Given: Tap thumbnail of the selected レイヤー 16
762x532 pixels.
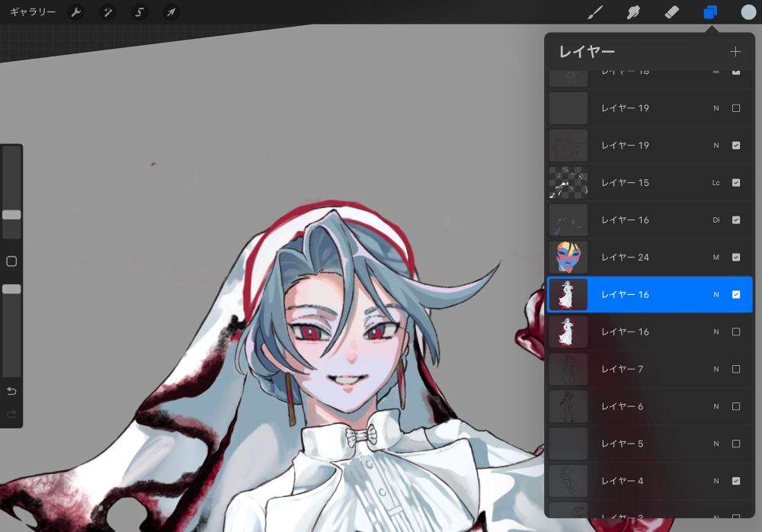Looking at the screenshot, I should [568, 294].
